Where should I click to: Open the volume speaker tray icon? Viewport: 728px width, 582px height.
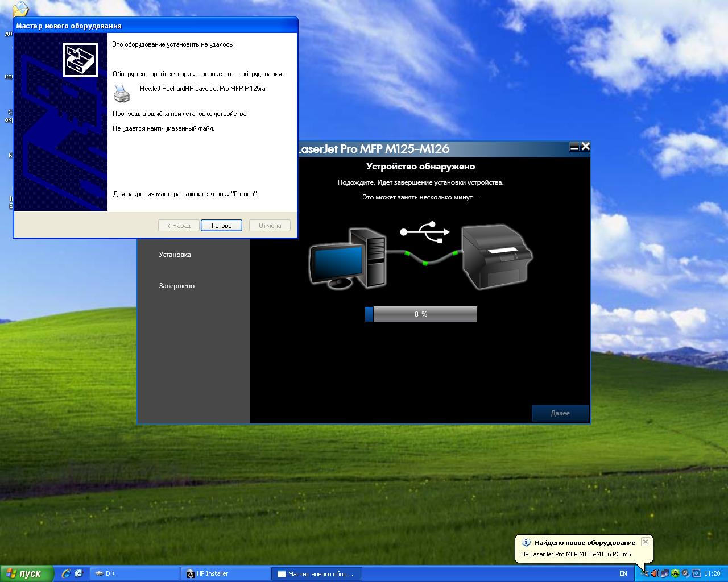click(655, 573)
